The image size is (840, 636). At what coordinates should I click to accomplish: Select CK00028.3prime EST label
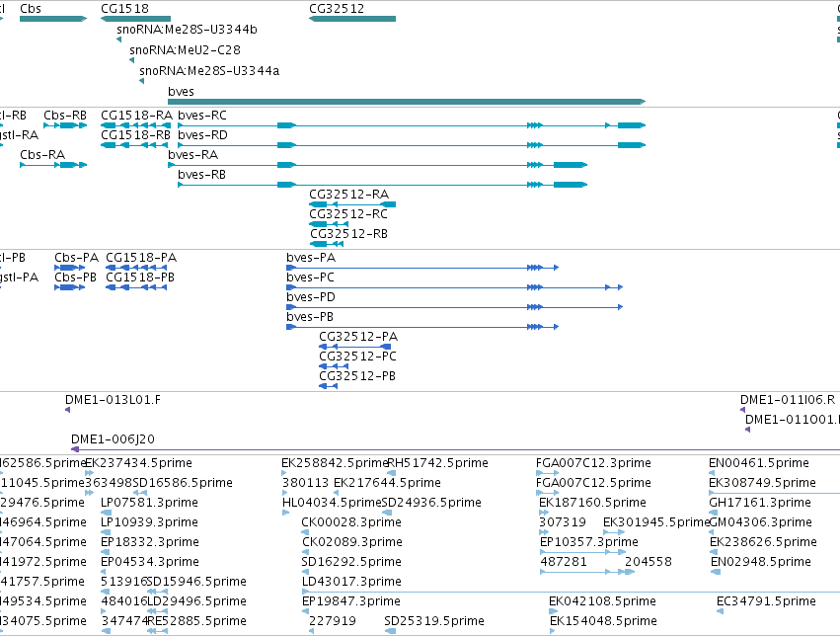click(351, 522)
